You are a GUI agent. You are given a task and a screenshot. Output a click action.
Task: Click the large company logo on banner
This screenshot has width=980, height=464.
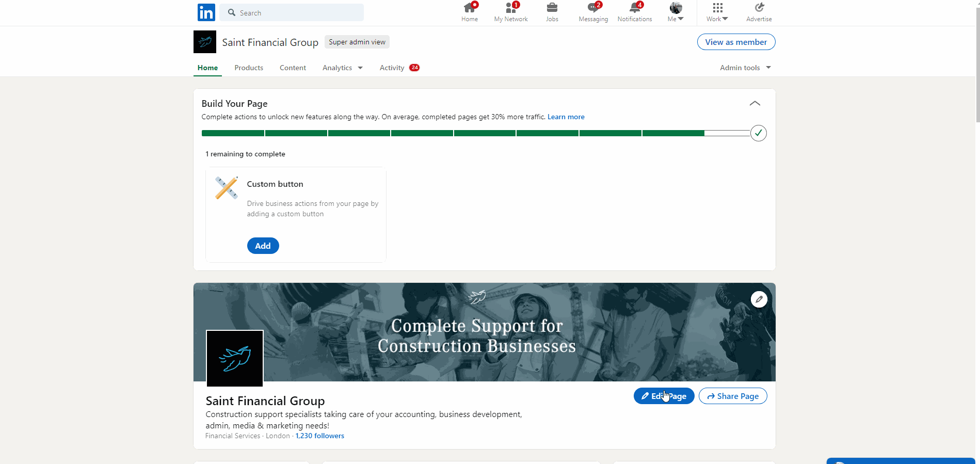tap(235, 358)
